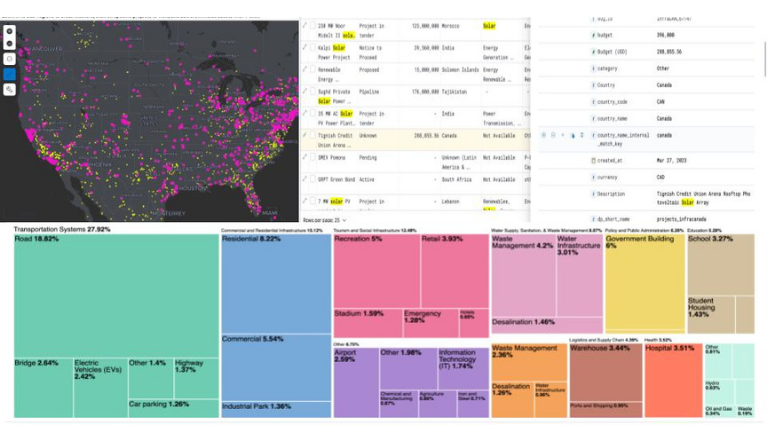Click the Retail 3.93% treemap block

454,271
